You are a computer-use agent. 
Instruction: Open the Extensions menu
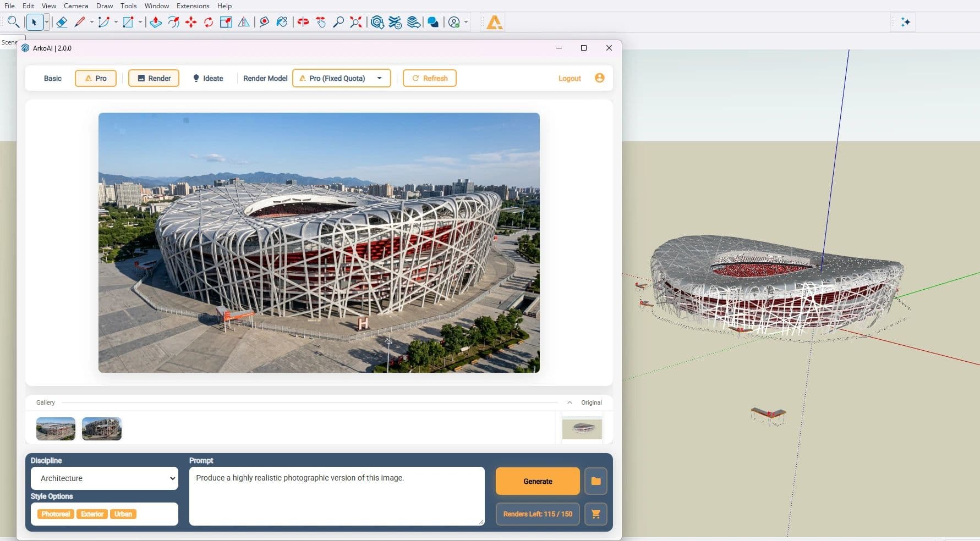[193, 5]
